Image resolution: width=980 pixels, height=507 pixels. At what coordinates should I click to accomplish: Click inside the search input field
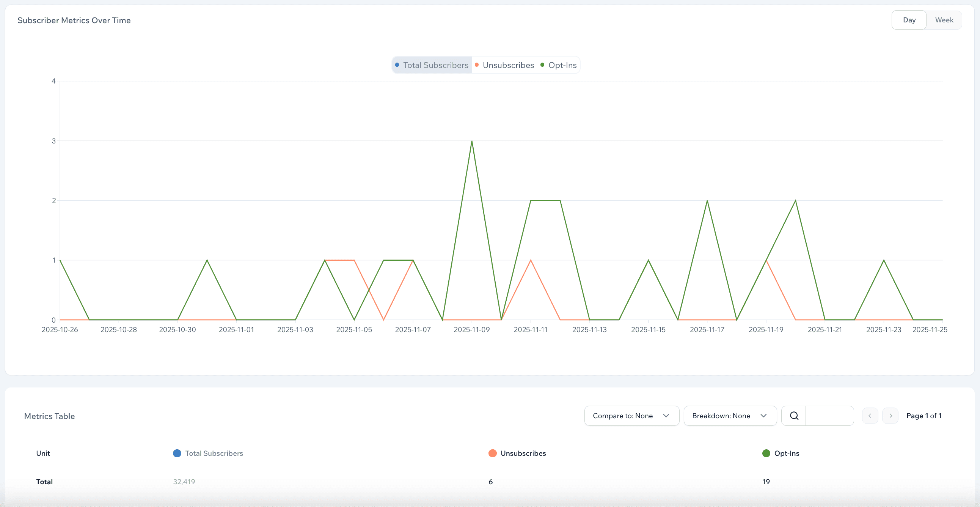pyautogui.click(x=829, y=416)
